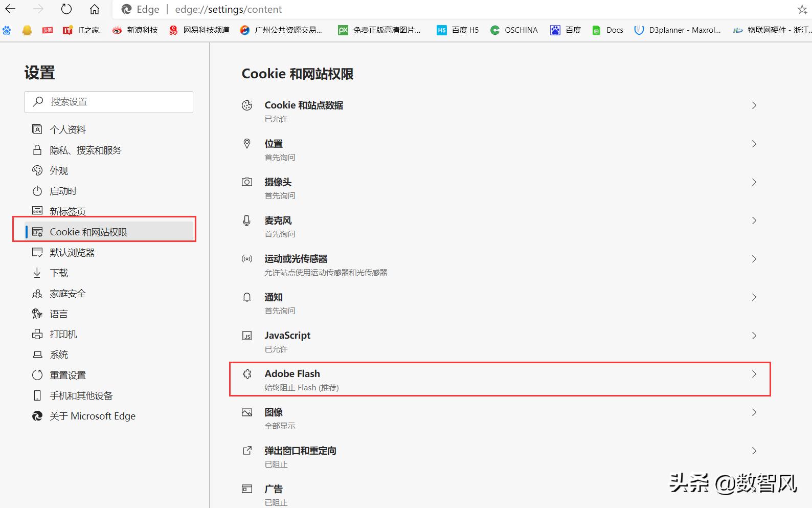Expand the Adobe Flash permission chevron
Viewport: 812px width, 508px height.
click(x=754, y=374)
